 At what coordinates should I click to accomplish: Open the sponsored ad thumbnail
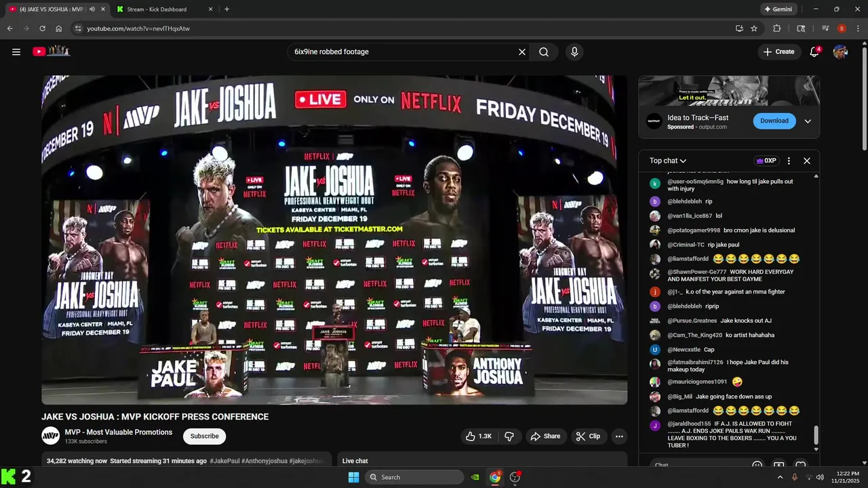point(729,90)
